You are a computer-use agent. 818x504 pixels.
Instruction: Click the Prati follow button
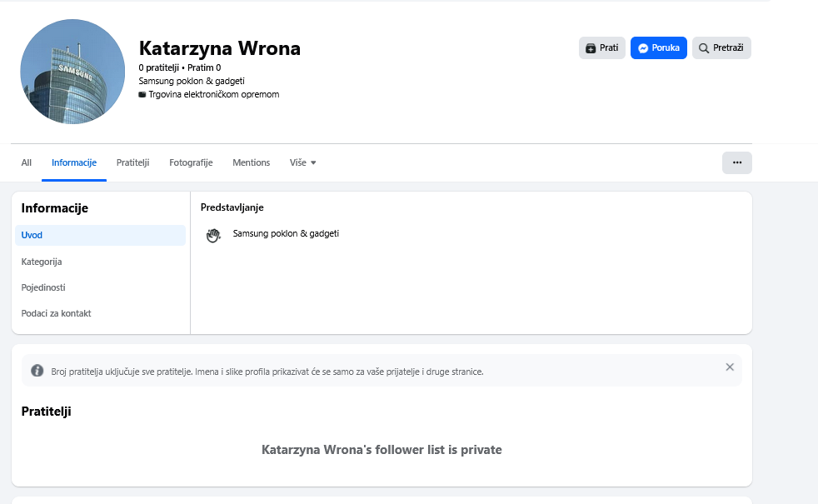(601, 48)
